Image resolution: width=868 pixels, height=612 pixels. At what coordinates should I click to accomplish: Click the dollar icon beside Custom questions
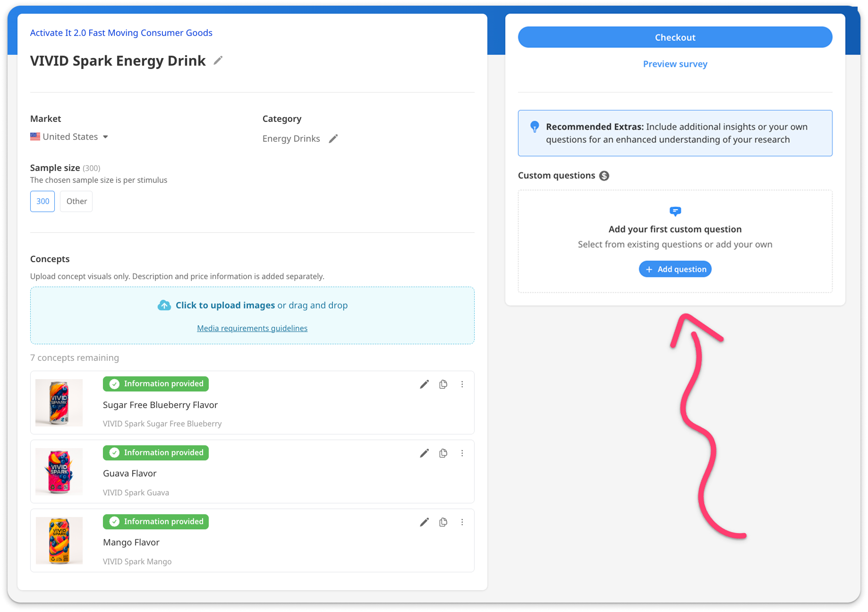(604, 176)
